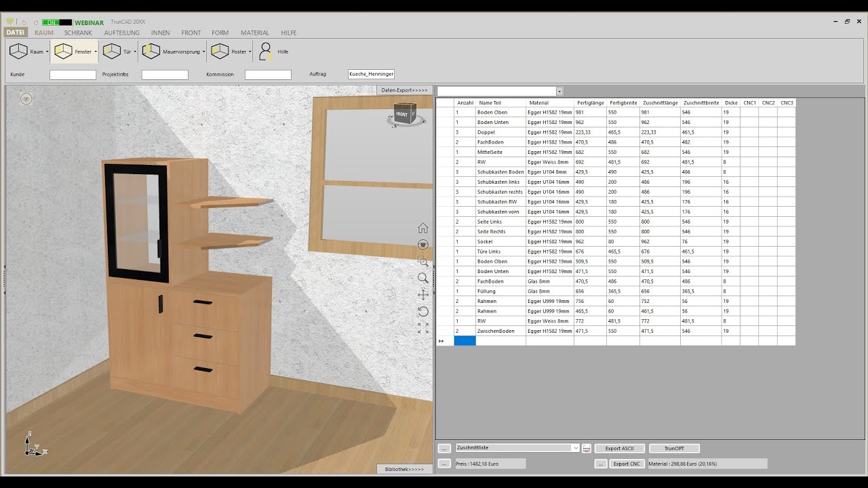Viewport: 868px width, 488px height.
Task: Click the fullscreen expand icon in viewport
Action: tap(423, 327)
